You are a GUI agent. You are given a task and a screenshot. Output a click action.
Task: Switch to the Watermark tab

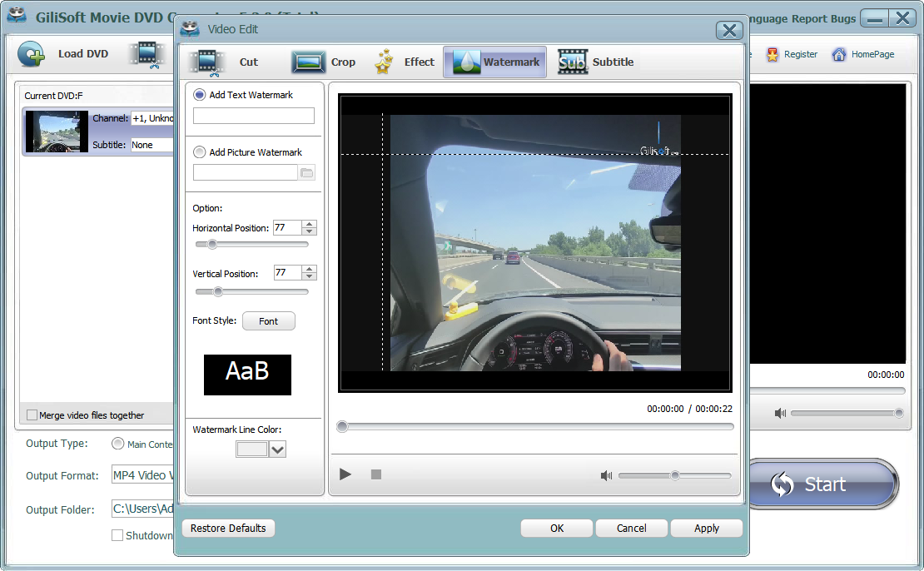tap(495, 62)
